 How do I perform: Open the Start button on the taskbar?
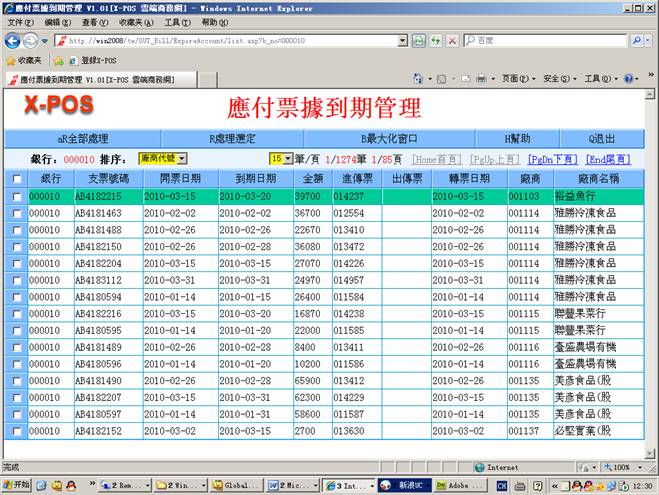point(17,484)
